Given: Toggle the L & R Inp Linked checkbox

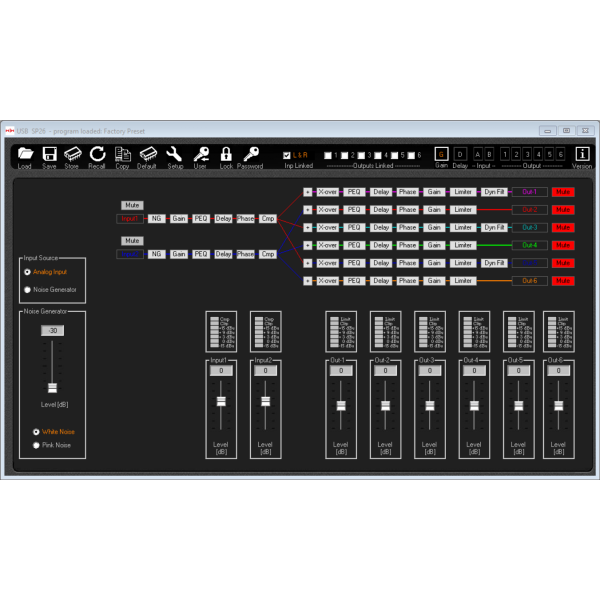Looking at the screenshot, I should coord(288,155).
